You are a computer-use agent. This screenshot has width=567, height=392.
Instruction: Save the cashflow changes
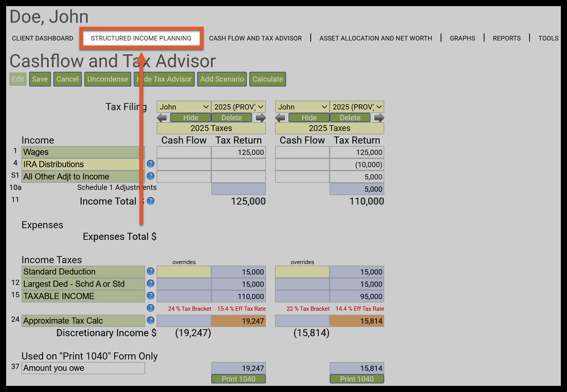click(x=40, y=79)
